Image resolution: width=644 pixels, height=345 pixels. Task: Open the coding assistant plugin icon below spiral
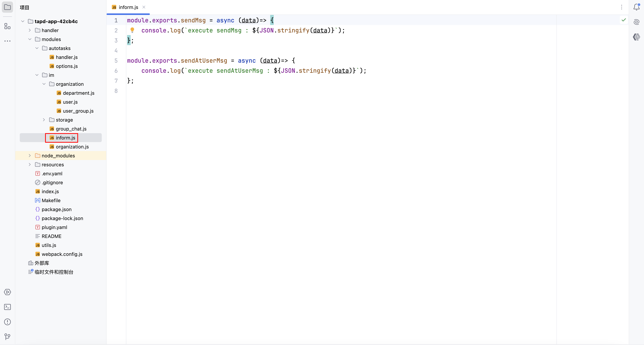637,37
